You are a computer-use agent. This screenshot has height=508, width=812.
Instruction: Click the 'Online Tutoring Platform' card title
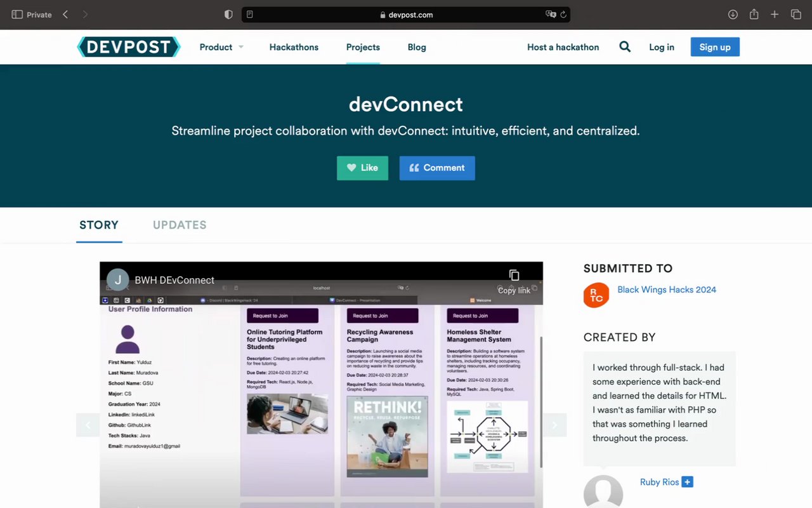pyautogui.click(x=284, y=339)
